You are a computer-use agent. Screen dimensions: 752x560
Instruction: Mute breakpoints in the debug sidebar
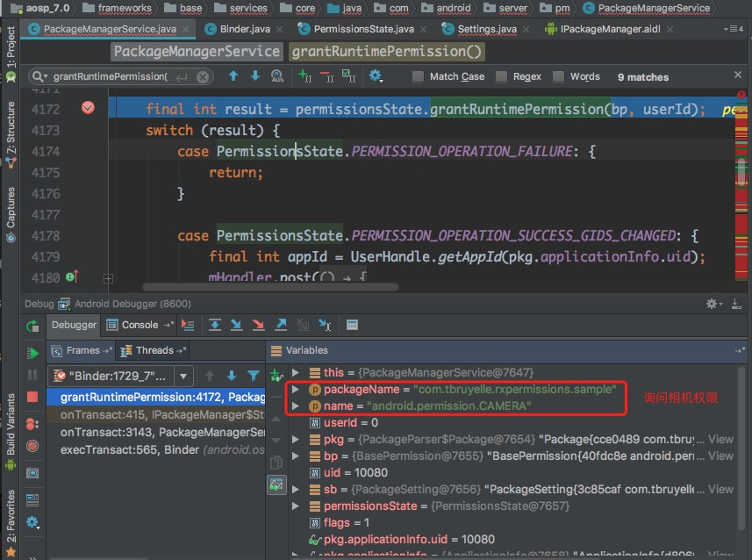(33, 446)
